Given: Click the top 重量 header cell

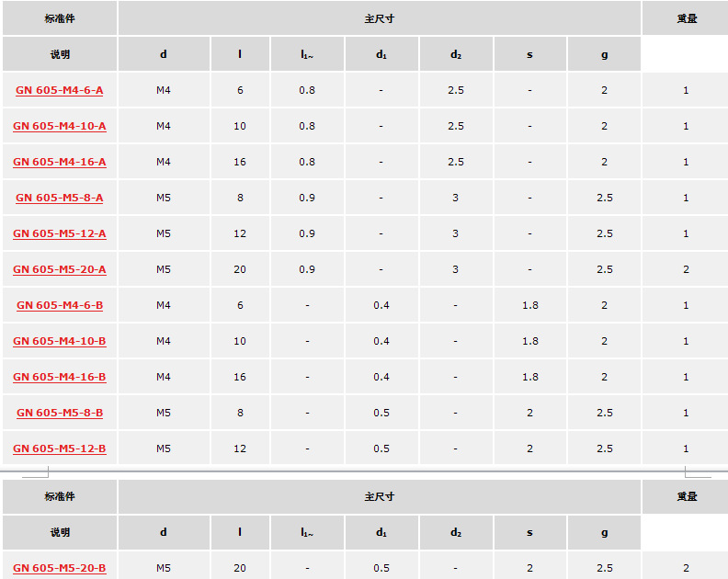Looking at the screenshot, I should (687, 18).
